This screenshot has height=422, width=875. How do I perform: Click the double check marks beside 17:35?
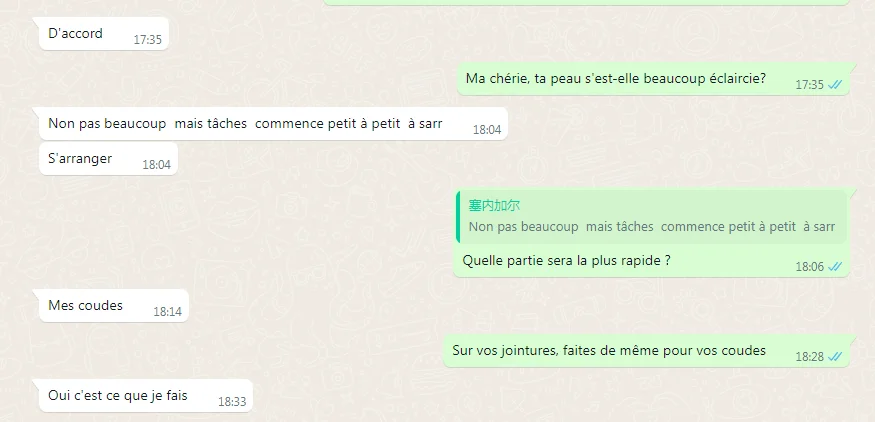click(x=835, y=85)
